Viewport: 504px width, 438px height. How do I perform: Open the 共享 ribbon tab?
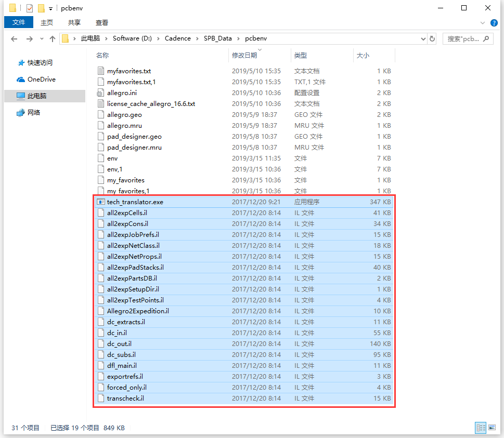click(x=74, y=22)
